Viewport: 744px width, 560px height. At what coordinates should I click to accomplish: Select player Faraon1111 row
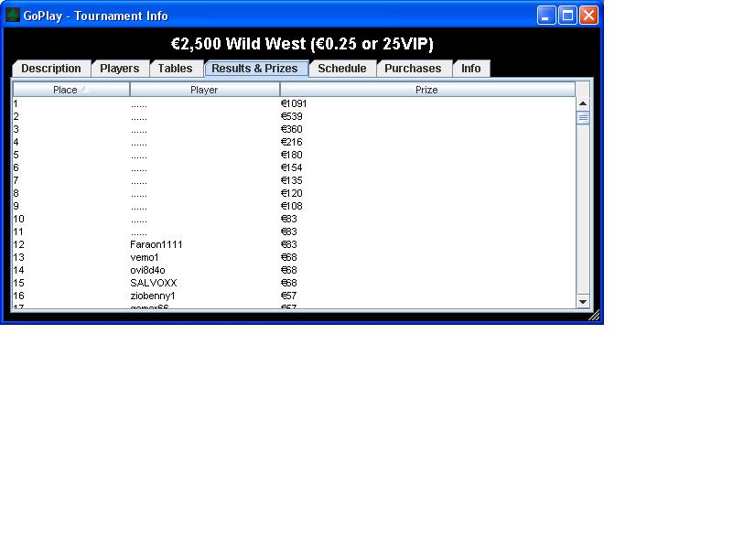click(x=294, y=244)
